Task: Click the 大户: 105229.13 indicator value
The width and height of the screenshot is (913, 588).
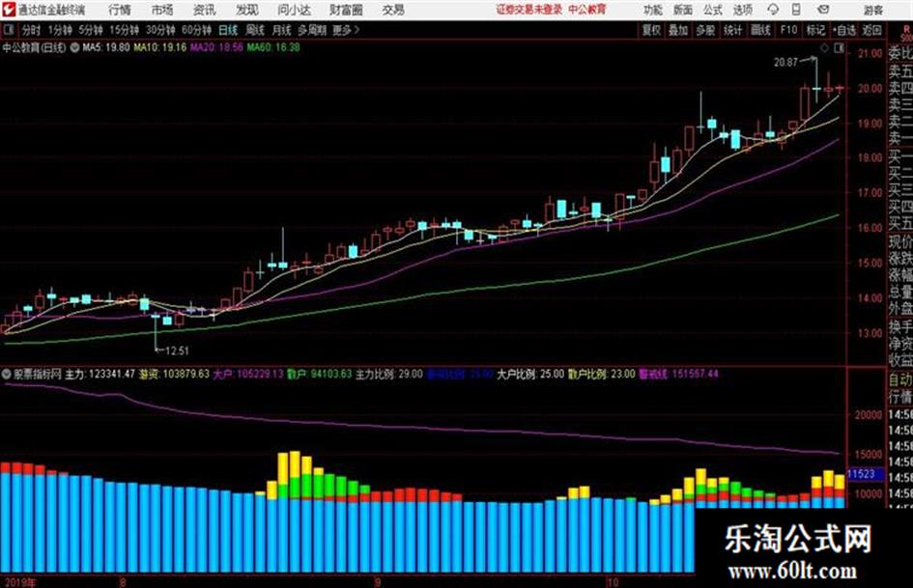Action: pos(248,374)
